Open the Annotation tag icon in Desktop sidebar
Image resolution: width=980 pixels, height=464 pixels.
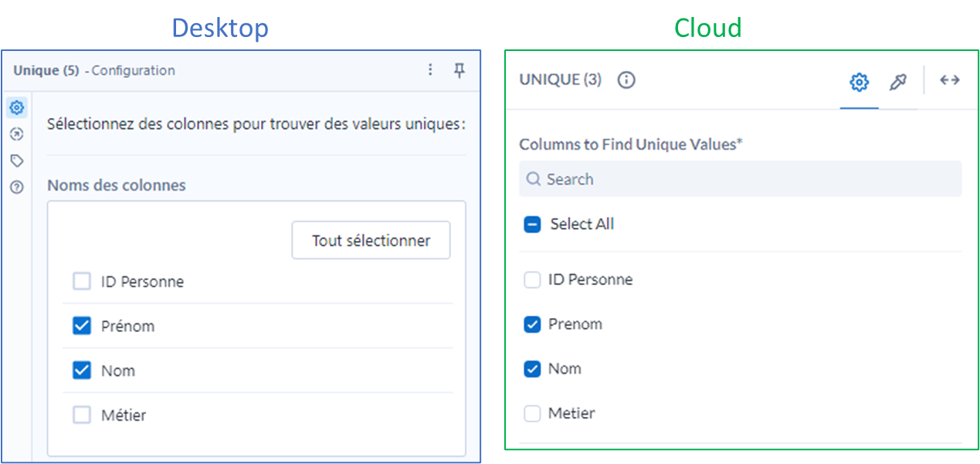16,161
